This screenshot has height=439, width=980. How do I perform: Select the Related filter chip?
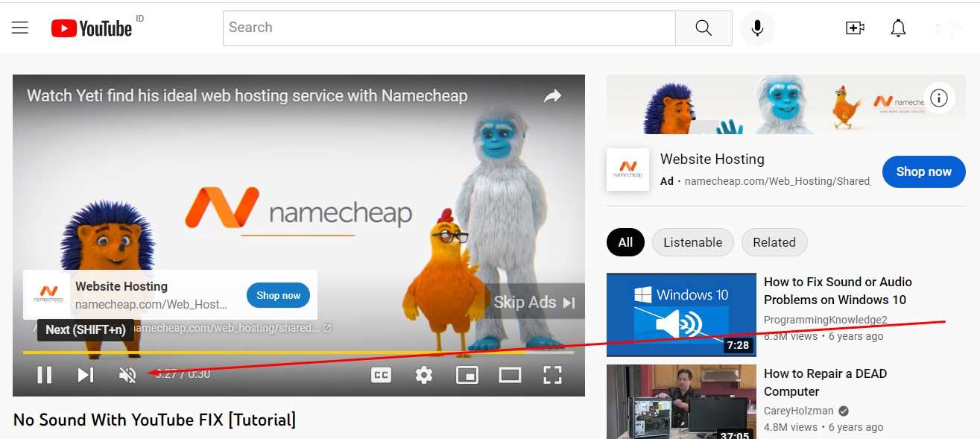coord(774,242)
